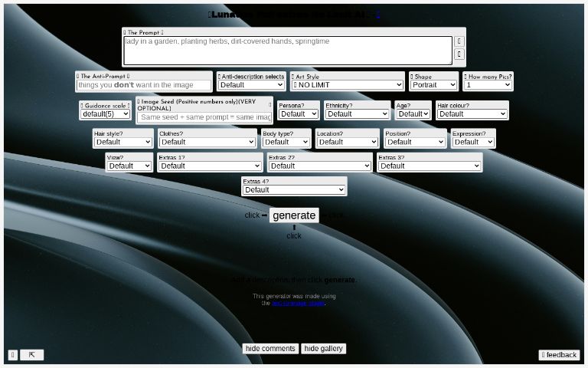Open the Anti-description selects dropdown

pyautogui.click(x=251, y=85)
